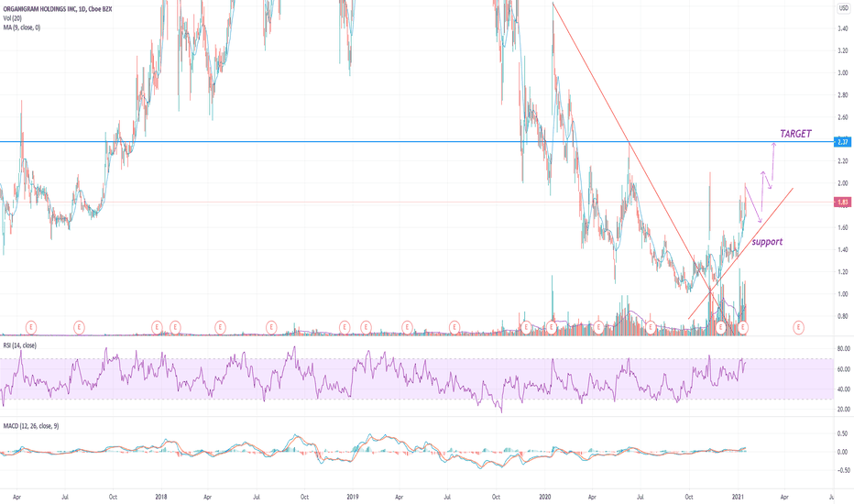
Task: Click the 2.60 price scale label
Action: (x=843, y=117)
